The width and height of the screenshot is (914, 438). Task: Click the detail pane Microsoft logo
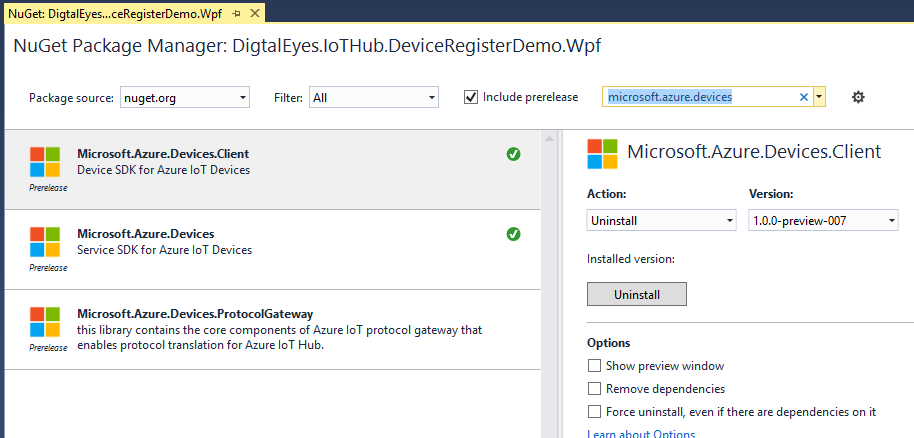pos(602,153)
